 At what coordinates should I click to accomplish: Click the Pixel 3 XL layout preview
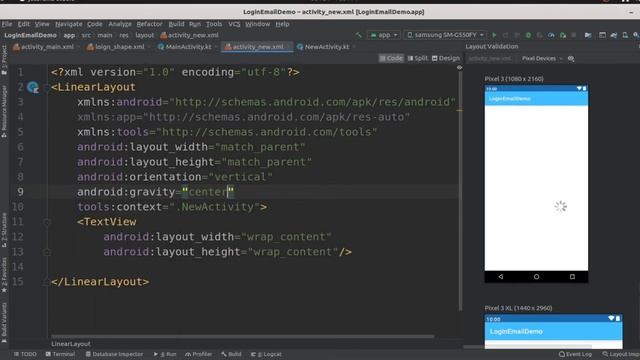pyautogui.click(x=553, y=331)
